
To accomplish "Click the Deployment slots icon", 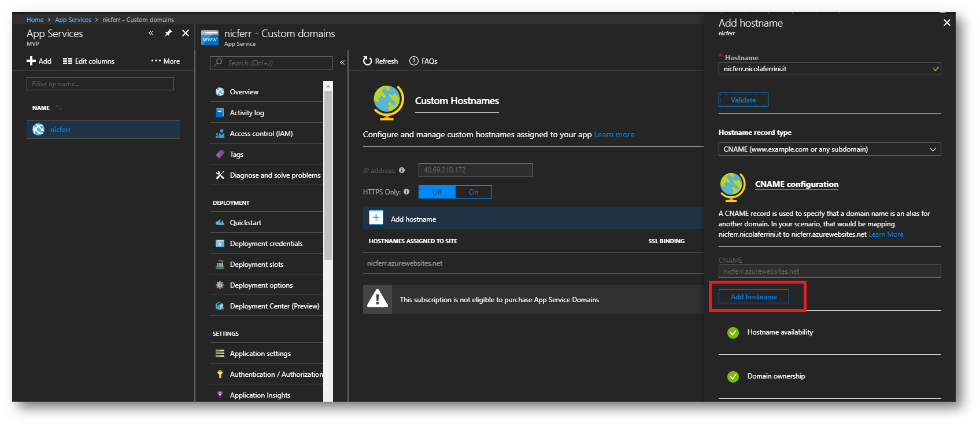I will click(220, 265).
